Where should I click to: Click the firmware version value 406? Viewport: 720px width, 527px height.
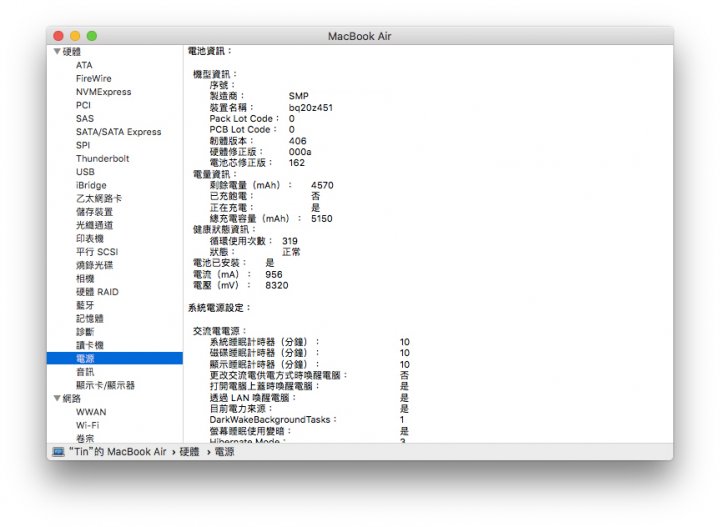[298, 140]
